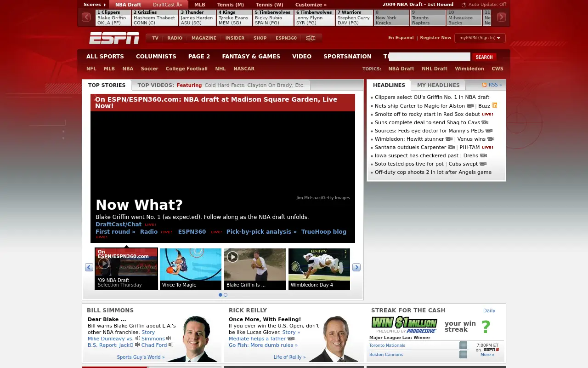Click the orange icon next to Buzz
This screenshot has width=588, height=368.
tap(495, 105)
